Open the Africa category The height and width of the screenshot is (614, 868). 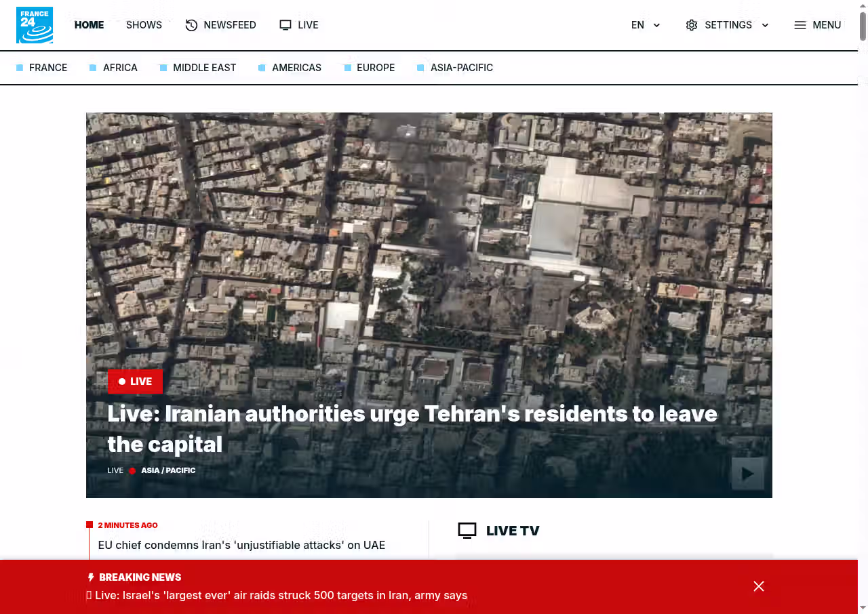coord(120,68)
